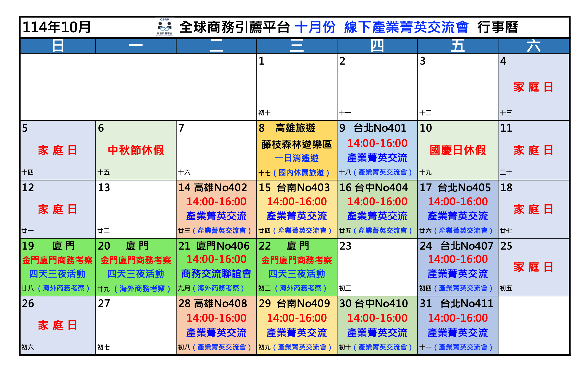
Task: Click the National Day holiday on the 10th
Action: (x=458, y=150)
